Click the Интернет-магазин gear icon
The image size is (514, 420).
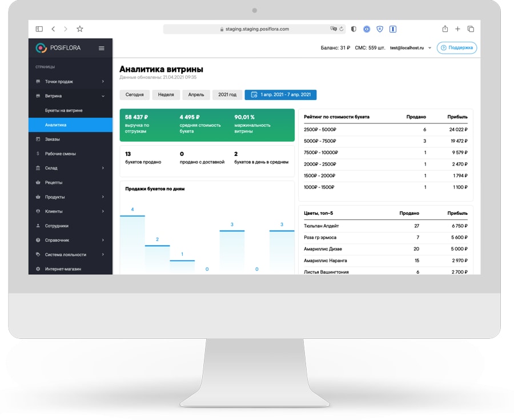click(x=38, y=269)
